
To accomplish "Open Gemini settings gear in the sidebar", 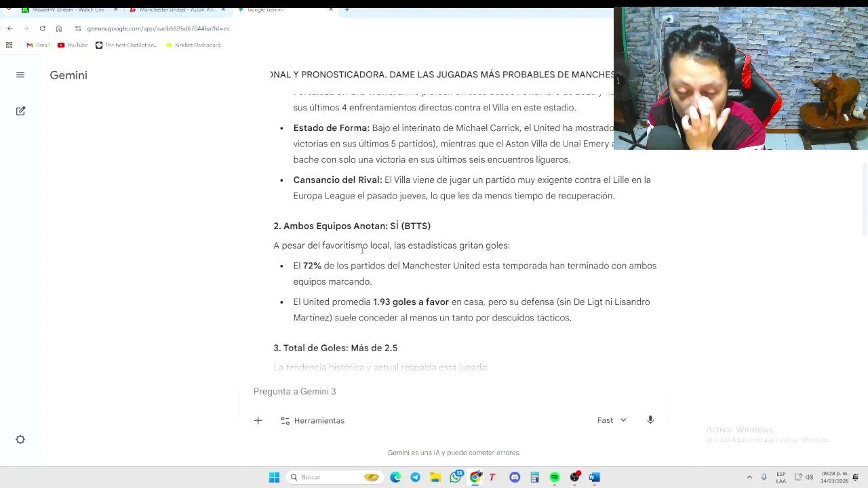I will [x=20, y=439].
